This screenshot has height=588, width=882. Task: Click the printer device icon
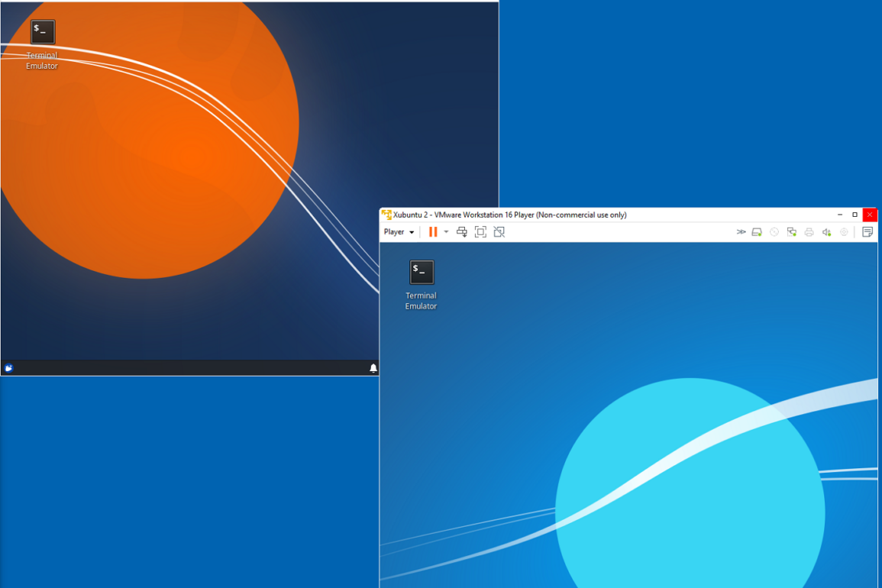point(809,232)
